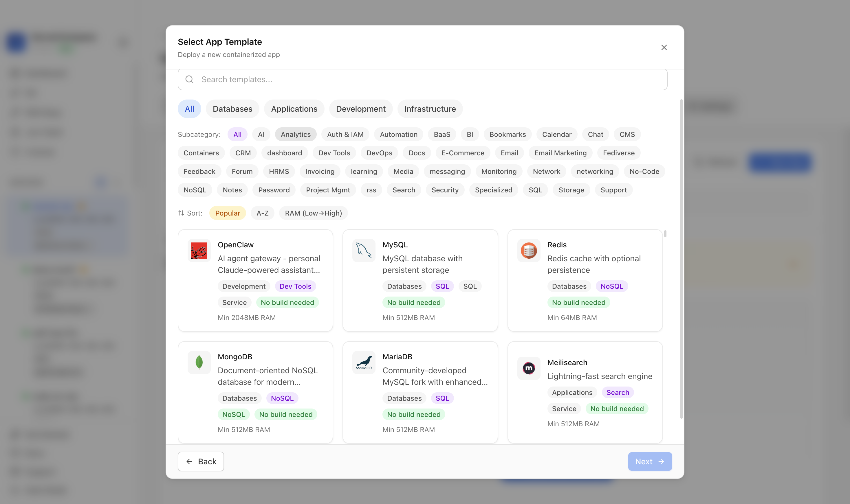
Task: Filter by HRMS subcategory
Action: click(x=279, y=172)
